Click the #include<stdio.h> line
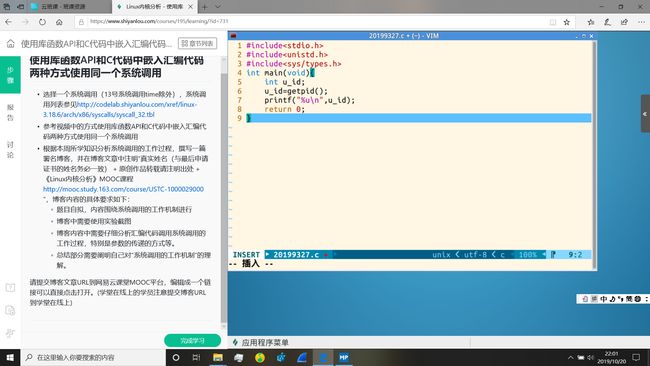The width and height of the screenshot is (650, 366). click(x=285, y=45)
